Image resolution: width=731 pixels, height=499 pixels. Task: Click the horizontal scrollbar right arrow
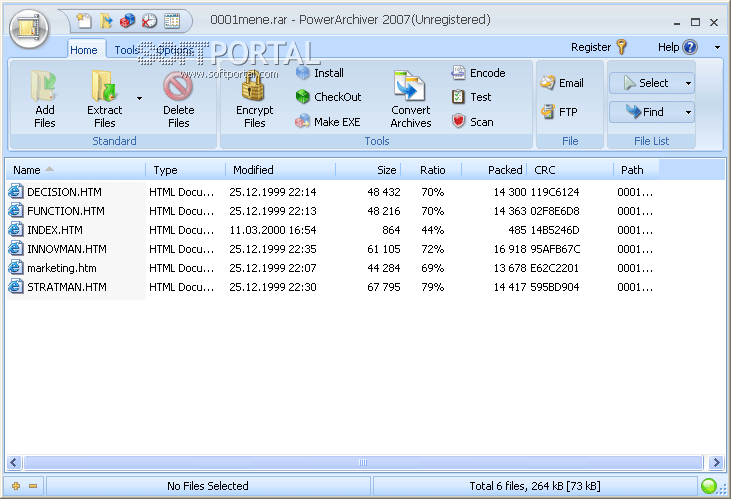click(716, 462)
